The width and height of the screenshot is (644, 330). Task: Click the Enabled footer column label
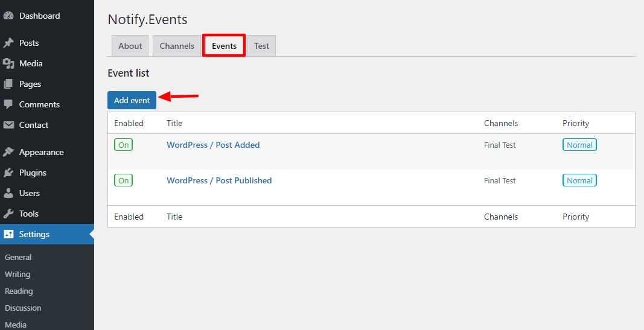tap(129, 217)
